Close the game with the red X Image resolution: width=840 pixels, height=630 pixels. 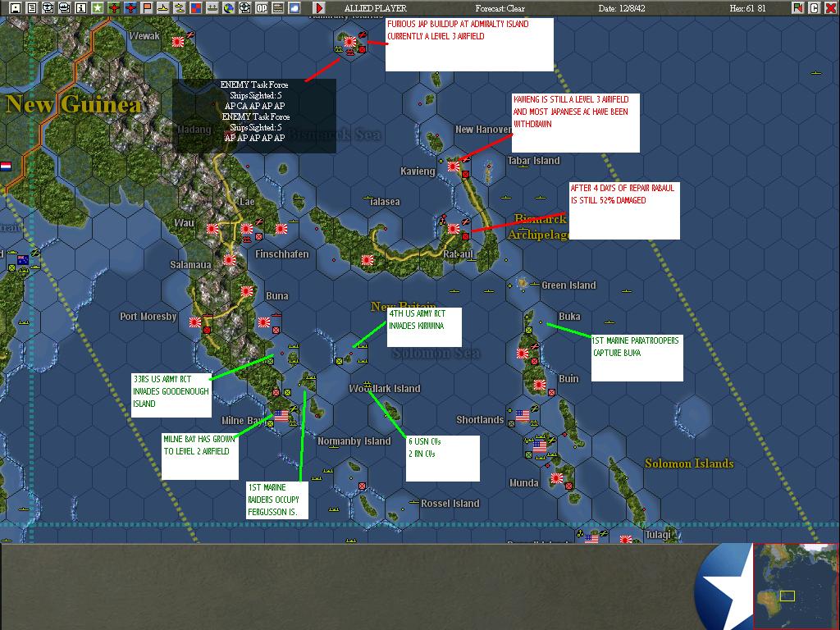[x=830, y=7]
